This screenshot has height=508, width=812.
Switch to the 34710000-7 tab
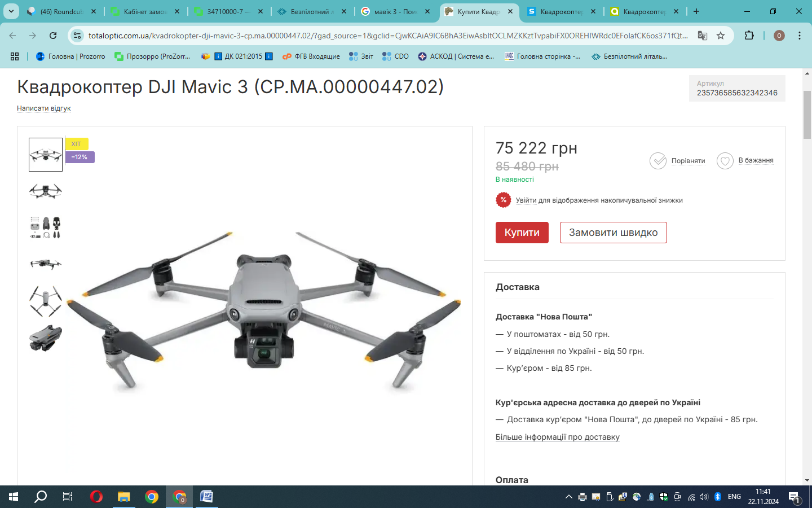coord(228,11)
